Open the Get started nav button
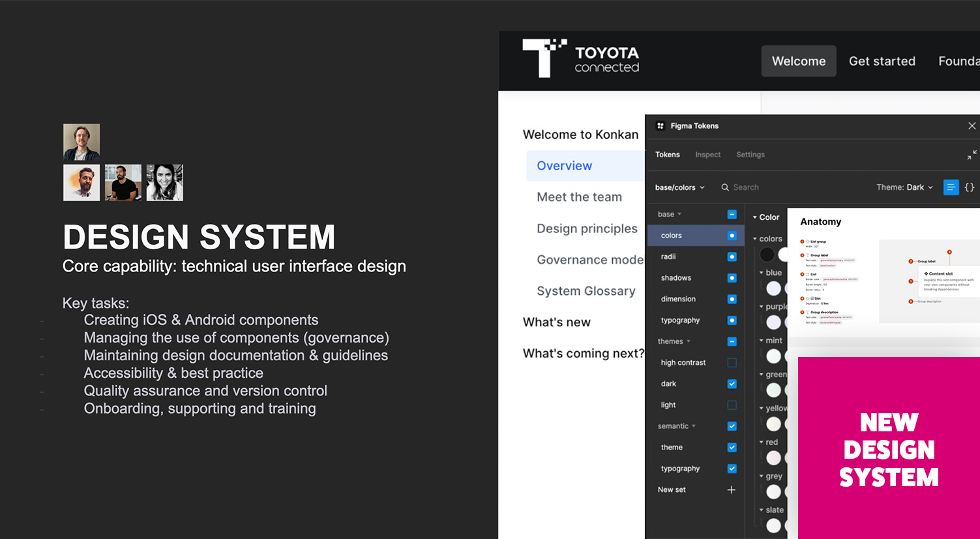The height and width of the screenshot is (539, 980). (882, 61)
